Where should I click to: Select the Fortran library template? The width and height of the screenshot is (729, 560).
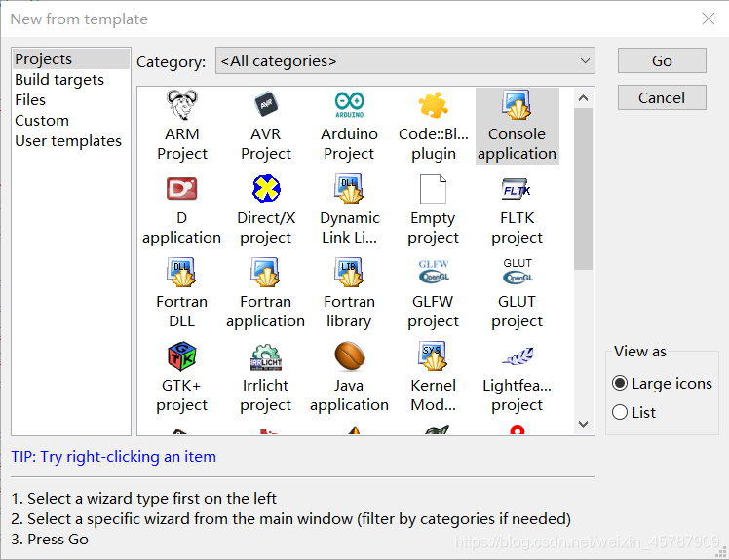click(x=349, y=293)
